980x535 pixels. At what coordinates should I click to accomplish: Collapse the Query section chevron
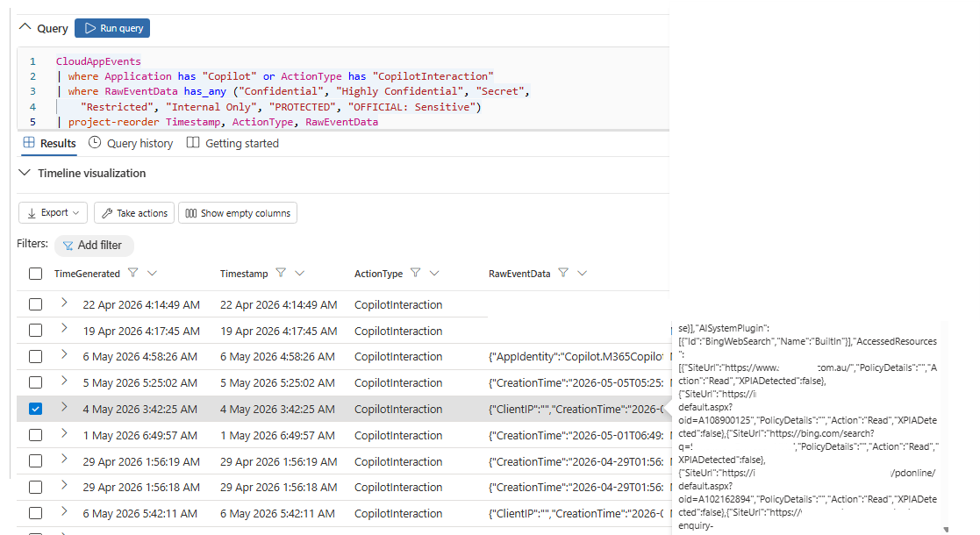coord(25,27)
